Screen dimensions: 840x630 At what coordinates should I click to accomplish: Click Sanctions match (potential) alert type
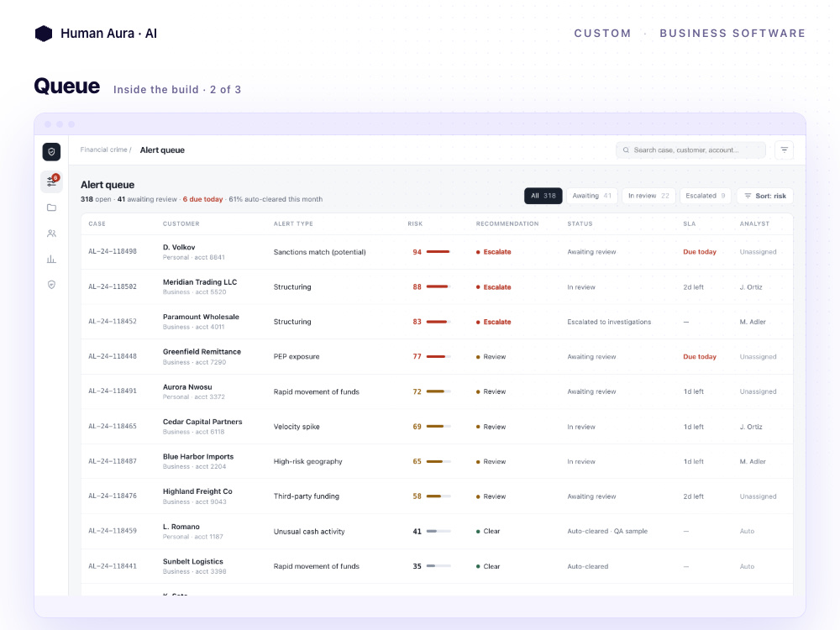tap(320, 252)
